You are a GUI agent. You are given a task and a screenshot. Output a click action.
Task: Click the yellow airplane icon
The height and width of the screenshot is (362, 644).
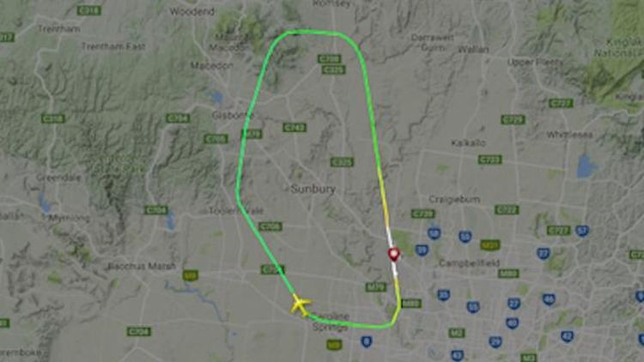[301, 305]
